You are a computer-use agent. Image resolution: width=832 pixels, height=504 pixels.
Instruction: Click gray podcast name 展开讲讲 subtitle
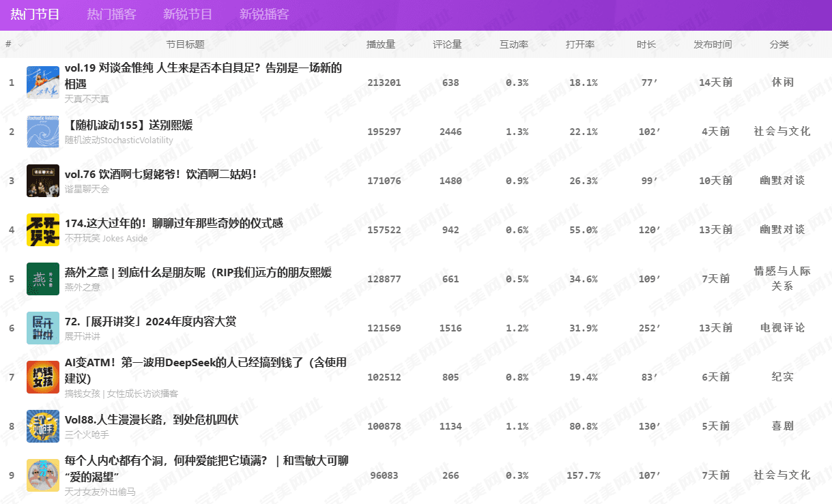[83, 336]
